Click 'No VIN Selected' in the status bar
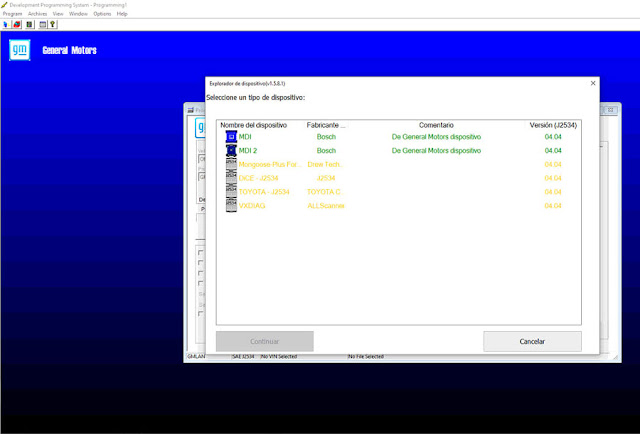640x434 pixels. click(x=279, y=357)
